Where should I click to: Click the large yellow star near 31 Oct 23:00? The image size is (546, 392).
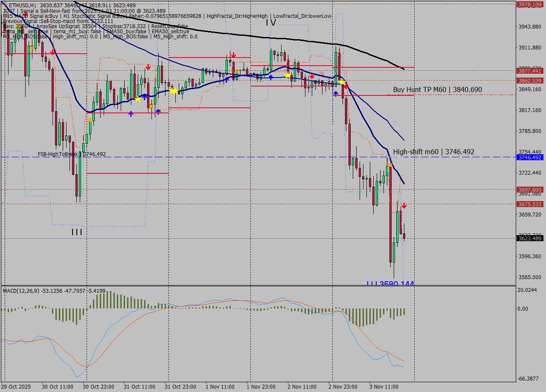(173, 91)
